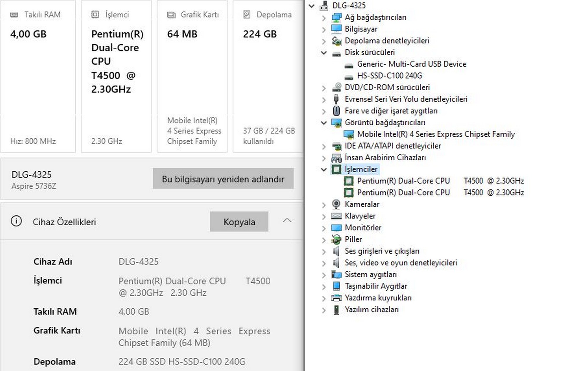Screen dimensions: 588x371
Task: Click the Klavyeler keyboard icon
Action: tap(336, 216)
